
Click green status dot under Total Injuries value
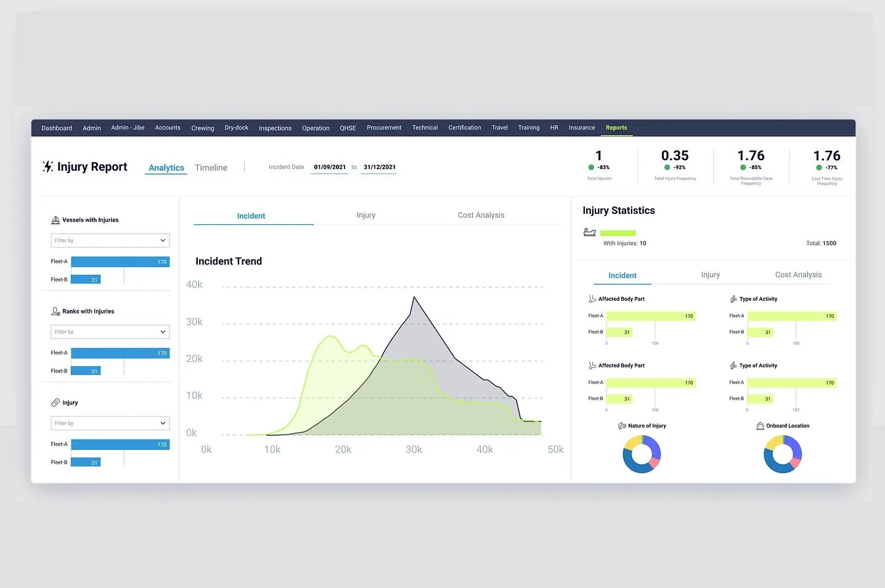[x=591, y=167]
